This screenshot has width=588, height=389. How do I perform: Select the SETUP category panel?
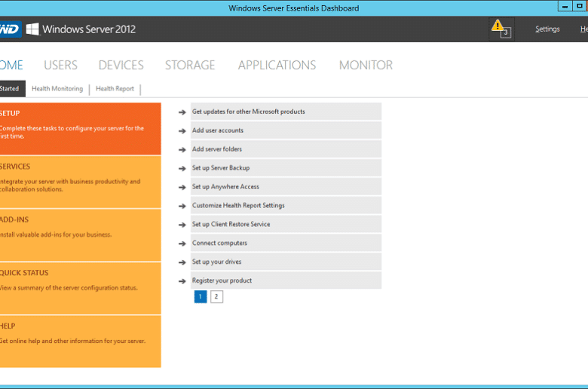point(80,129)
